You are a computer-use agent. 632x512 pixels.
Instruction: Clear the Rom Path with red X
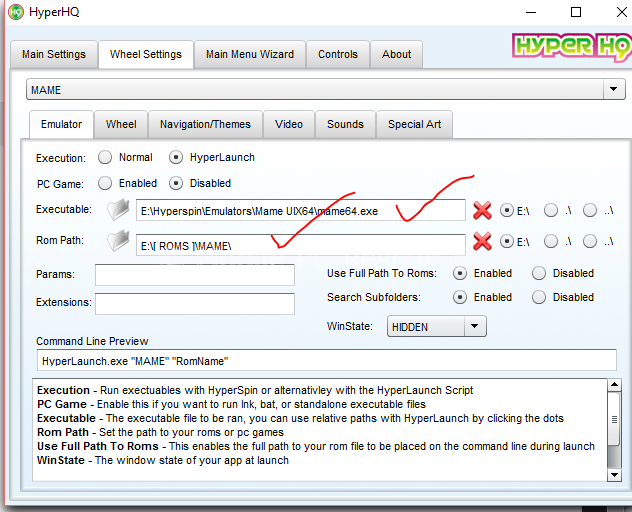click(482, 243)
